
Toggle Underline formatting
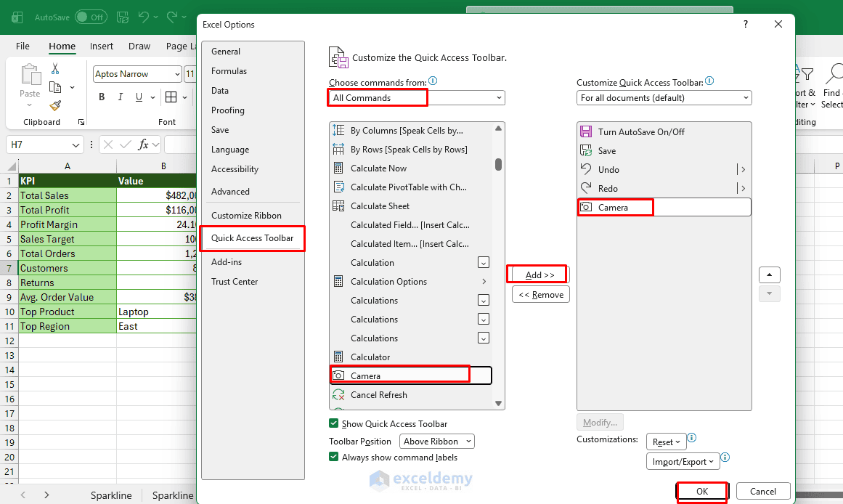139,97
